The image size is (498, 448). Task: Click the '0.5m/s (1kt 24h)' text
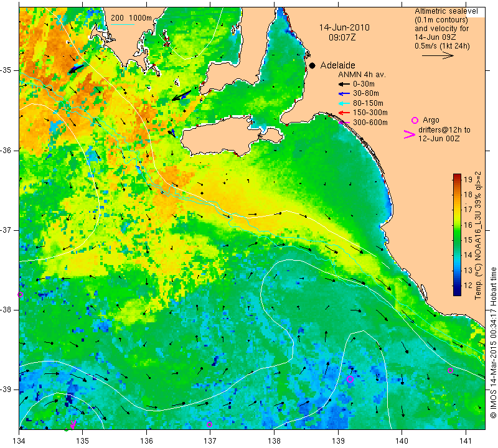pyautogui.click(x=442, y=45)
